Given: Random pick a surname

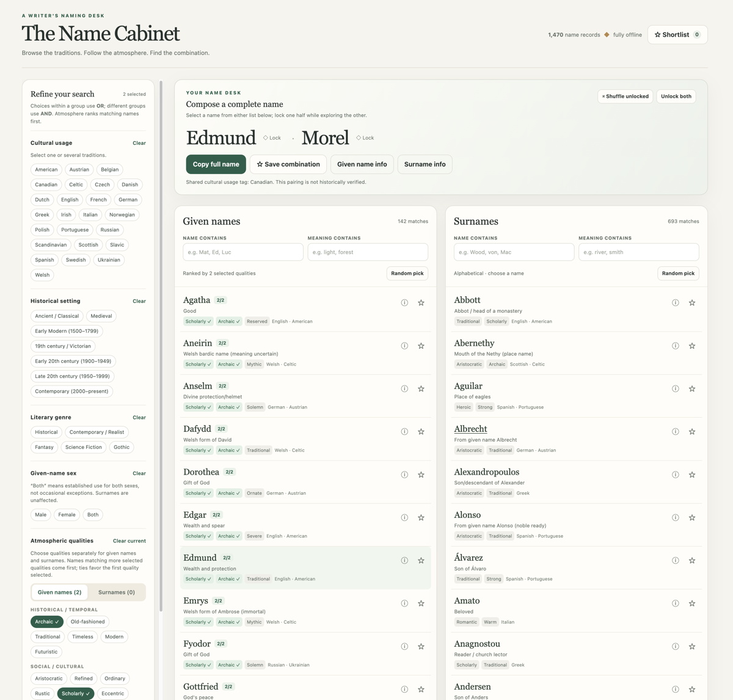Looking at the screenshot, I should pos(679,273).
